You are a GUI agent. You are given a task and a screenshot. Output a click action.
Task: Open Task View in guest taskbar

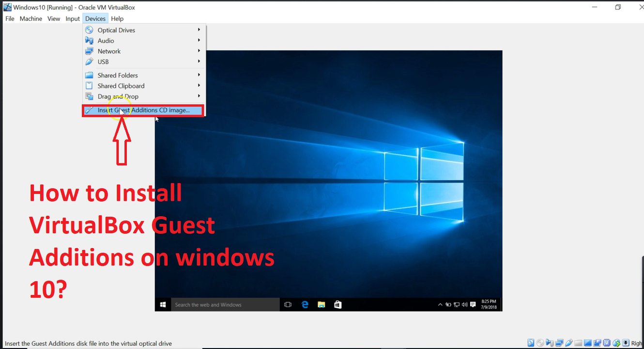tap(288, 304)
